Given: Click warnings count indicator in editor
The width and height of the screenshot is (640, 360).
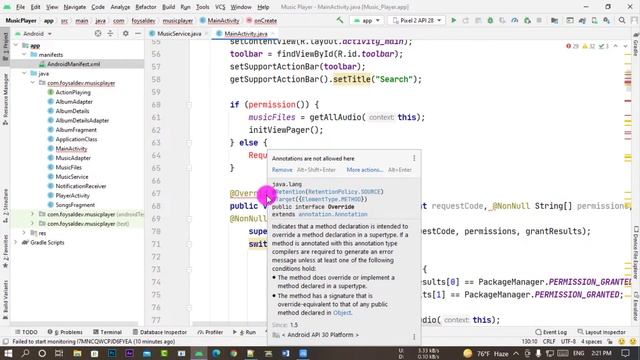Looking at the screenshot, I should pyautogui.click(x=589, y=46).
